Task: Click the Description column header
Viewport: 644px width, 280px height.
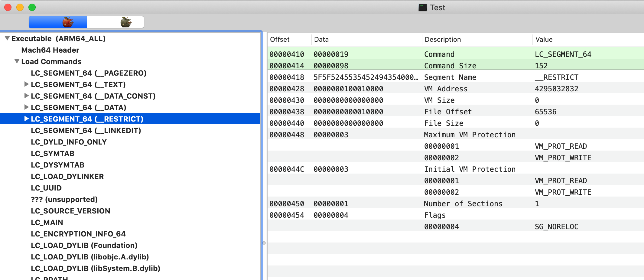Action: tap(477, 40)
